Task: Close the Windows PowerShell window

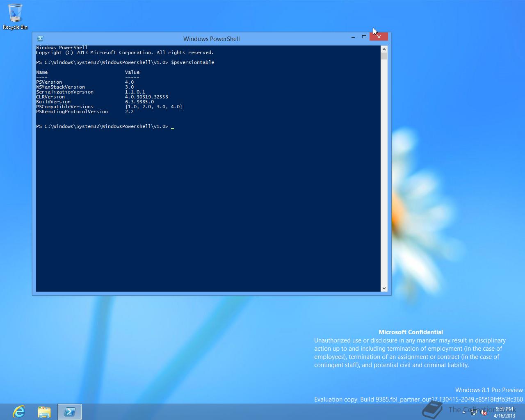Action: point(379,37)
